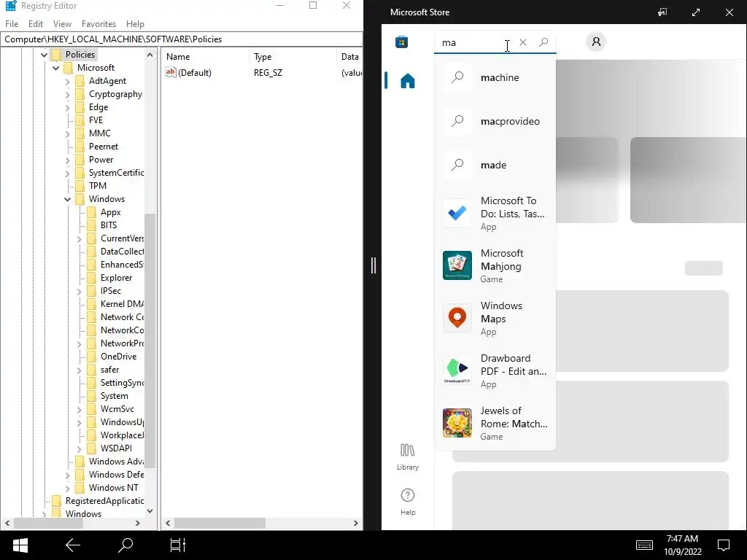Image resolution: width=747 pixels, height=560 pixels.
Task: Open Help in Microsoft Store sidebar
Action: pos(407,502)
